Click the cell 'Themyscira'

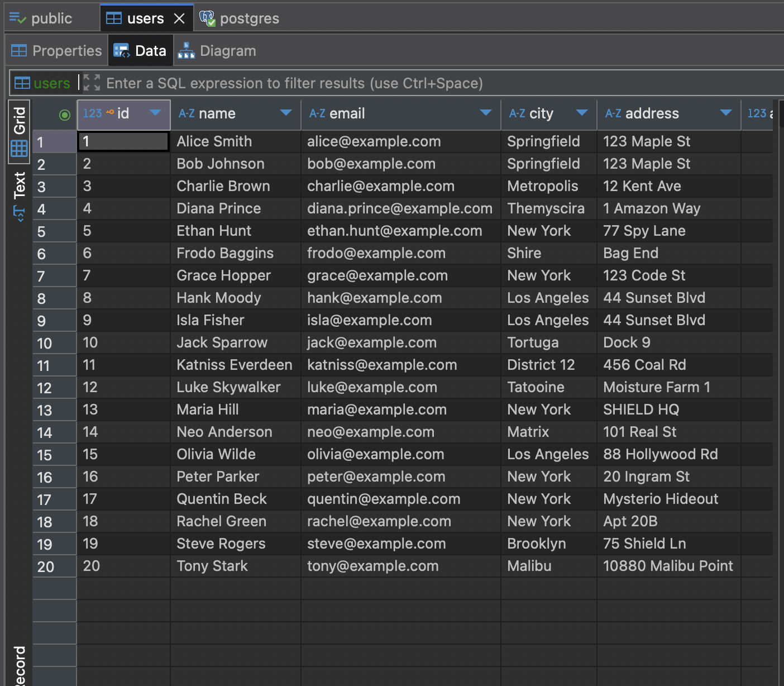(549, 208)
